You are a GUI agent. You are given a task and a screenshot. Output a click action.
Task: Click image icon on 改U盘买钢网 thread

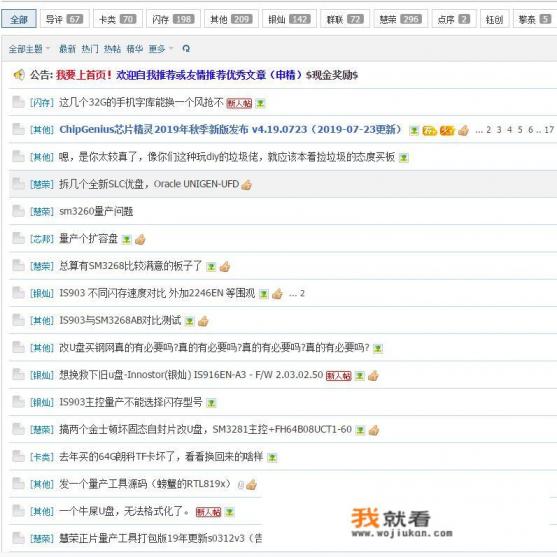pos(378,348)
